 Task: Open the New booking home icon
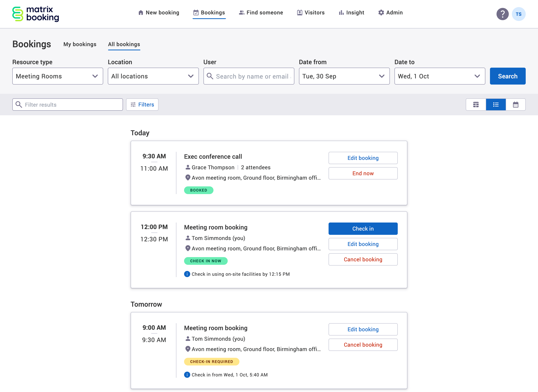pyautogui.click(x=141, y=12)
